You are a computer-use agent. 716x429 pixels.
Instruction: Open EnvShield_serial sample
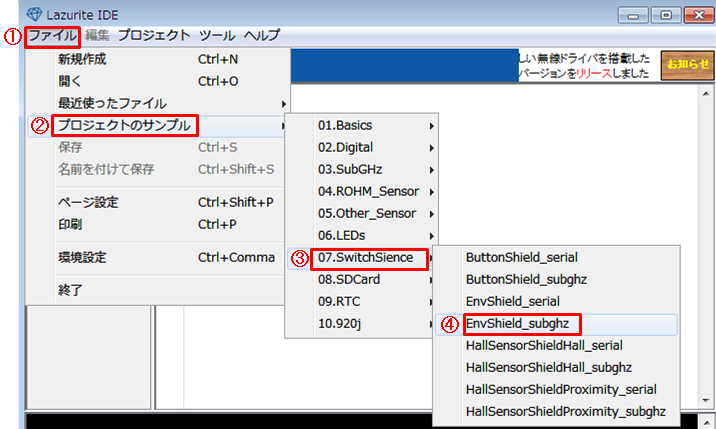tap(556, 301)
